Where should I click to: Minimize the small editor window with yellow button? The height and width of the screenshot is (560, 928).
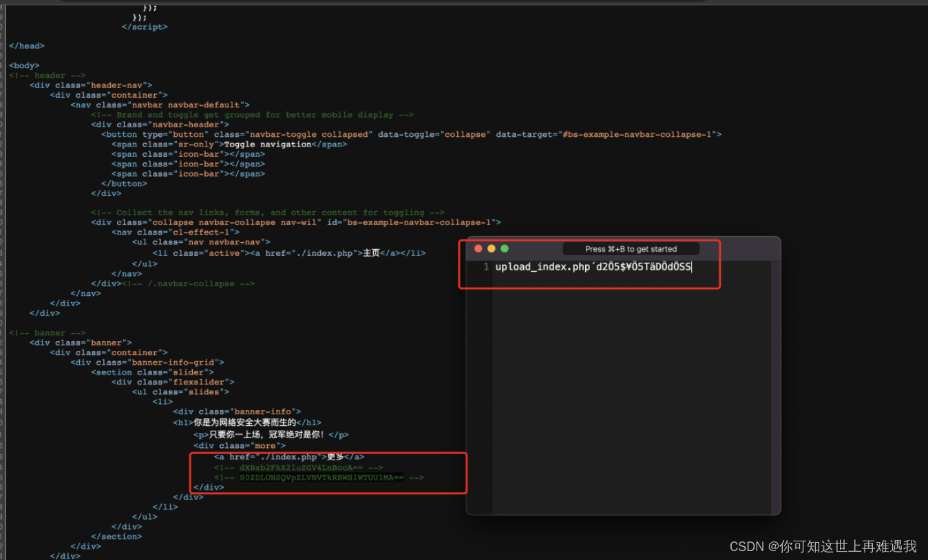pyautogui.click(x=492, y=248)
